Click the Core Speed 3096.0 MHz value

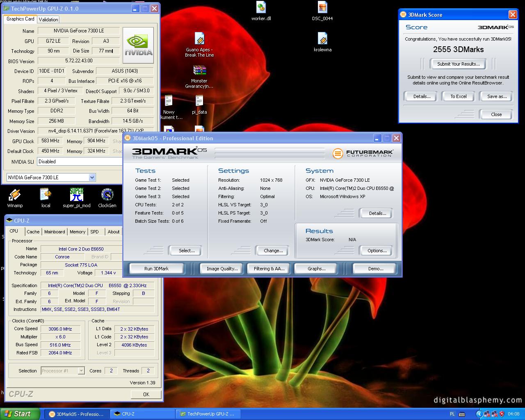point(60,329)
